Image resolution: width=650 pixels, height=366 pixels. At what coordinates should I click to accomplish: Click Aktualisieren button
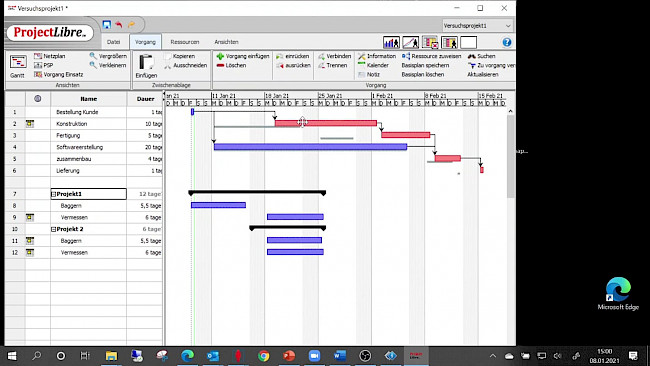click(x=483, y=74)
